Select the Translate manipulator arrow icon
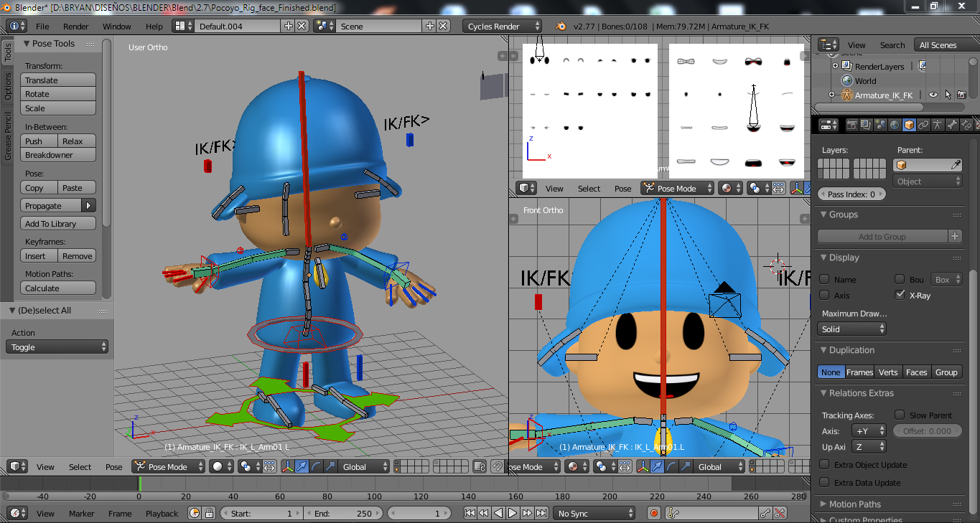The height and width of the screenshot is (523, 980). coord(302,466)
